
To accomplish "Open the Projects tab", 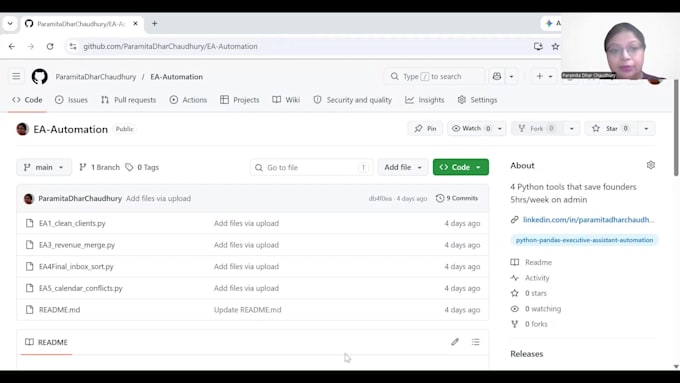I will click(240, 100).
